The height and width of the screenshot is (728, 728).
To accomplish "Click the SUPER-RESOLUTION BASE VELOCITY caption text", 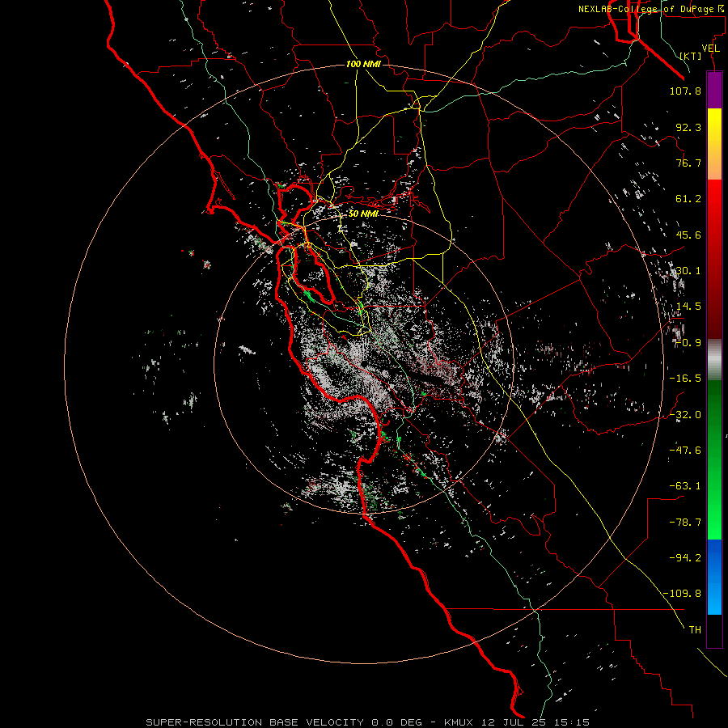I will point(255,722).
